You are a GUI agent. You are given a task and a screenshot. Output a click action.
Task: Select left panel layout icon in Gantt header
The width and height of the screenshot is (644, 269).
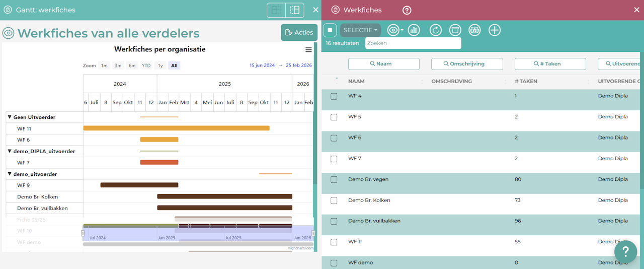click(276, 10)
